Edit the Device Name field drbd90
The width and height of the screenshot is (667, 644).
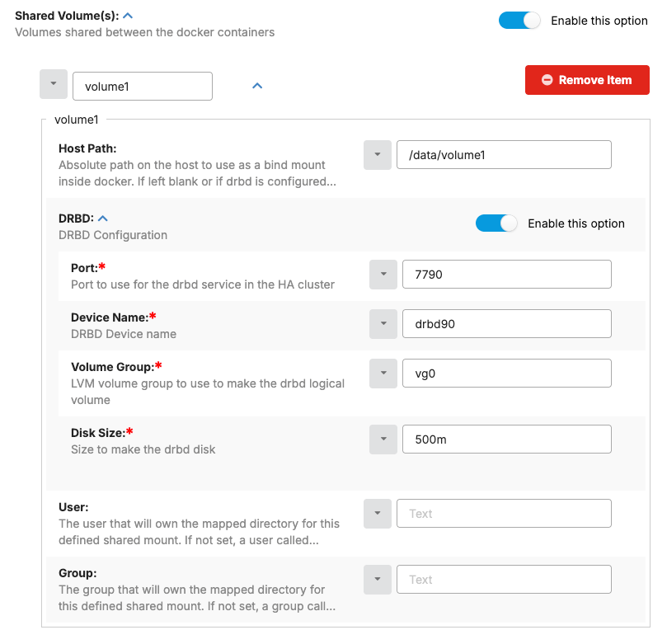tap(506, 324)
